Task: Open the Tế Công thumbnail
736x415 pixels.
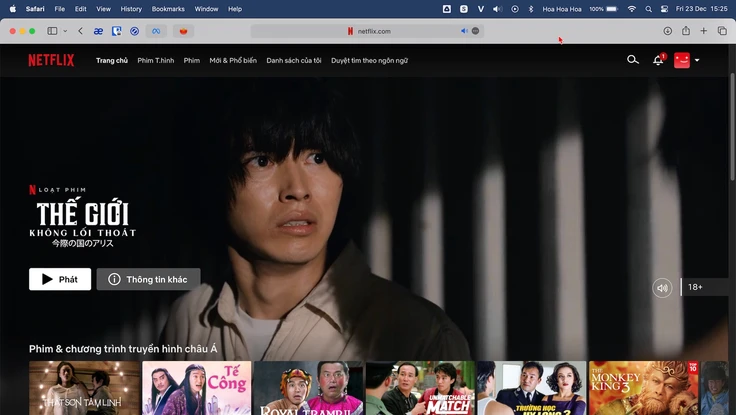Action: [197, 388]
